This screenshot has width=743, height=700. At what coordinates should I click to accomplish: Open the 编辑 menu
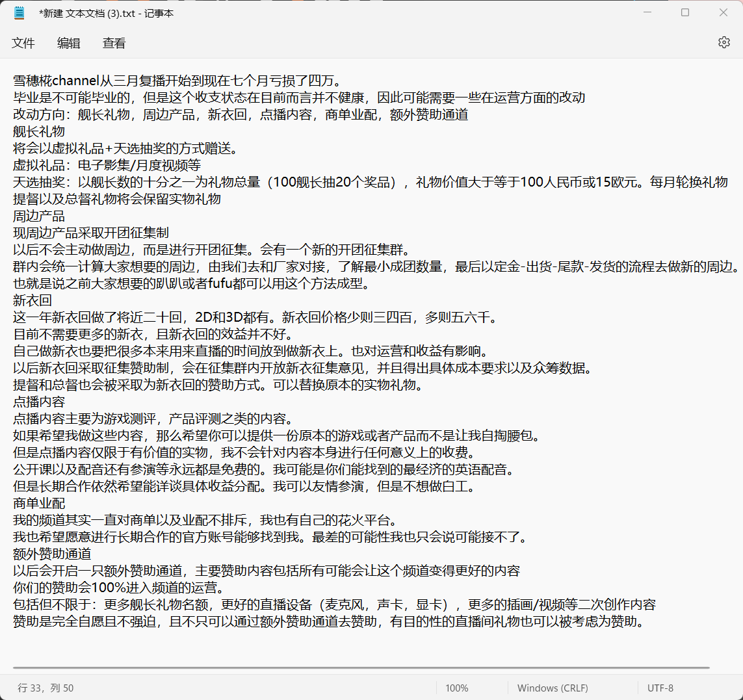pos(69,43)
